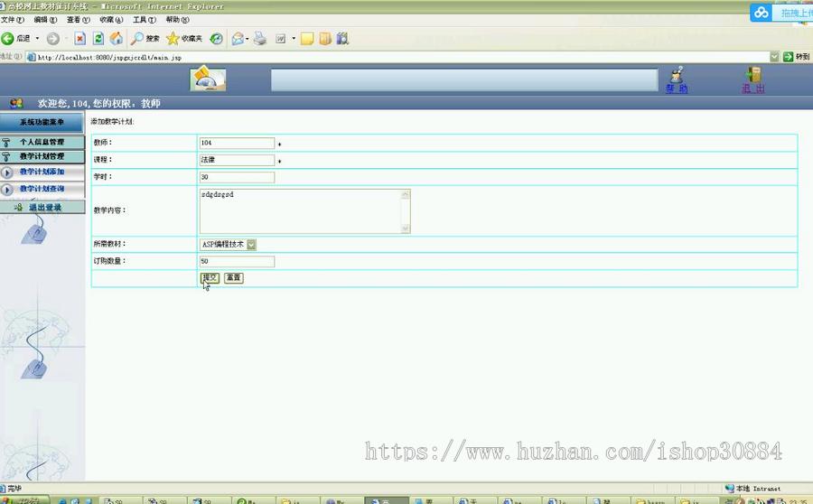Screen dimensions: 813x504
Task: Submit the form with 提交 button
Action: coord(210,278)
